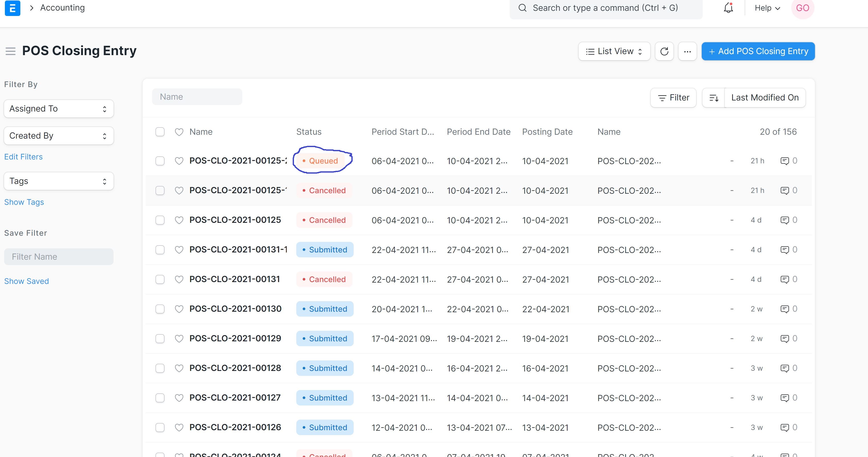Click inside the Name search field
Image resolution: width=868 pixels, height=457 pixels.
pyautogui.click(x=197, y=96)
